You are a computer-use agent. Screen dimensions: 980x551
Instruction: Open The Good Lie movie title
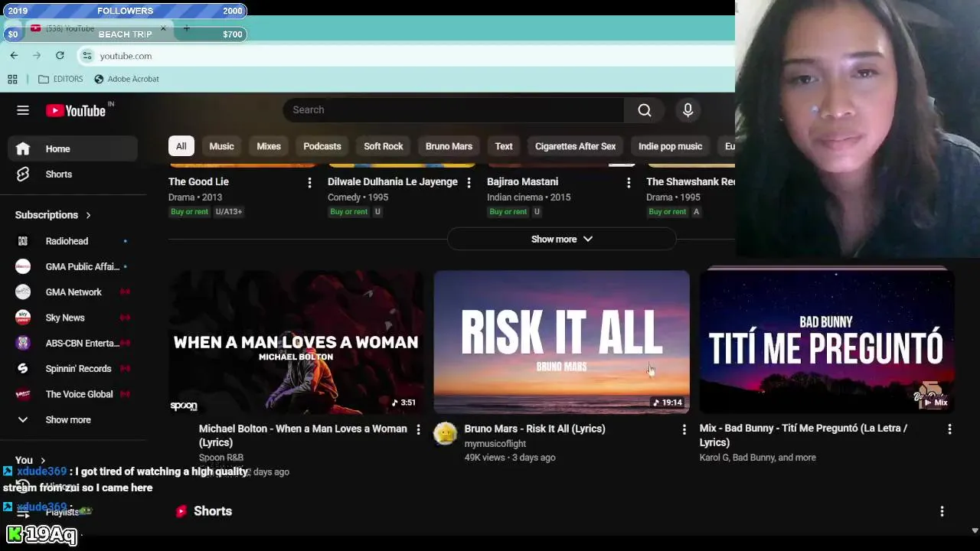(198, 182)
